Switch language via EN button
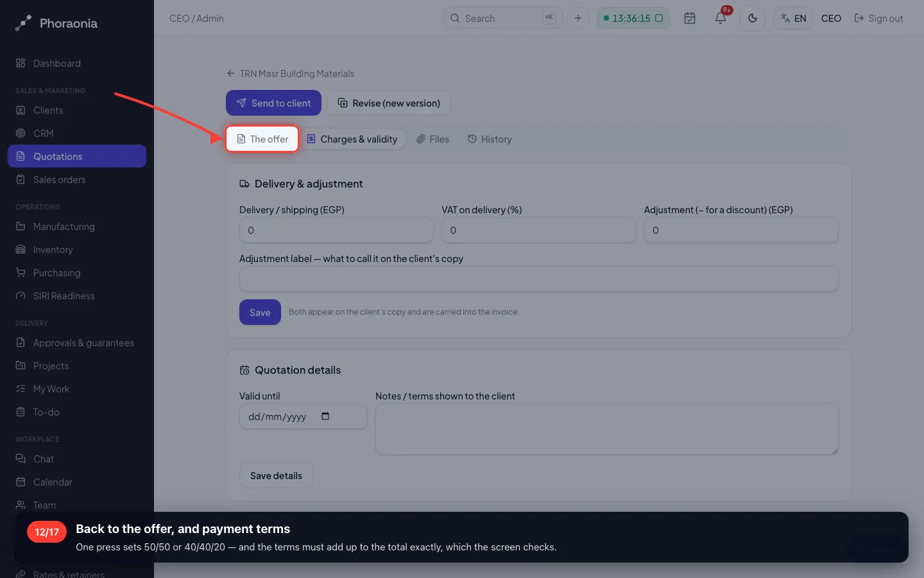Viewport: 924px width, 578px height. [793, 18]
